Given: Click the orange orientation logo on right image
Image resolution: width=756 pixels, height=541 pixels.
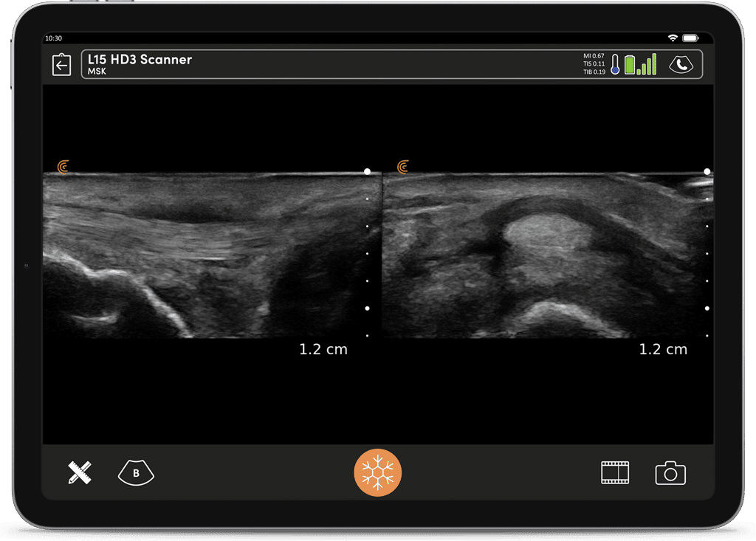Looking at the screenshot, I should click(402, 168).
